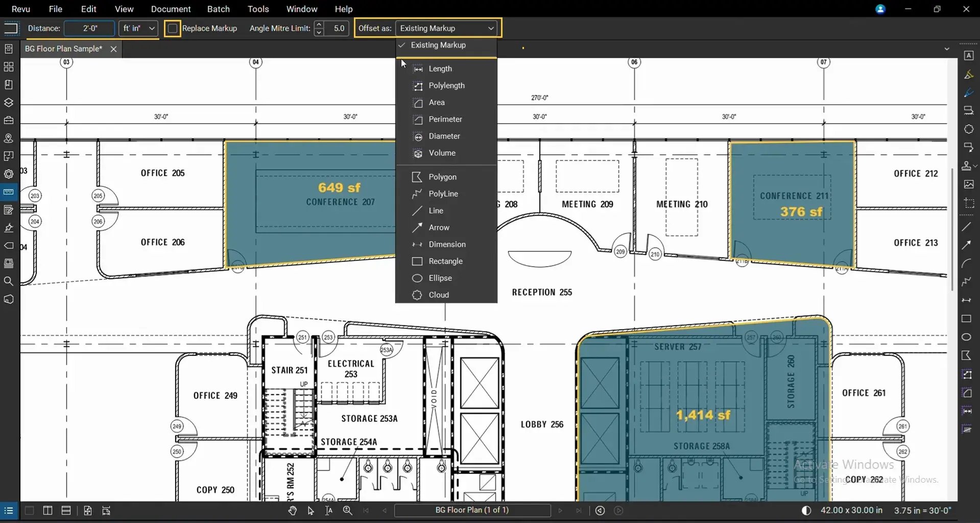Close the BG Floor Plan Sample tab
Screen dimensions: 980x523
tap(113, 49)
